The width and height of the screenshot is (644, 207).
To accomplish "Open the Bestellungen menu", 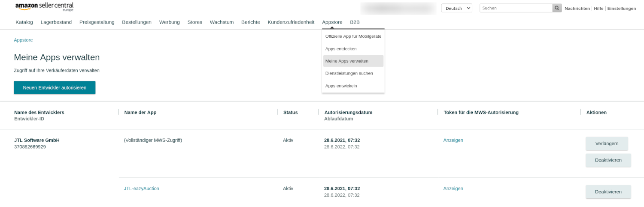I will [x=137, y=22].
